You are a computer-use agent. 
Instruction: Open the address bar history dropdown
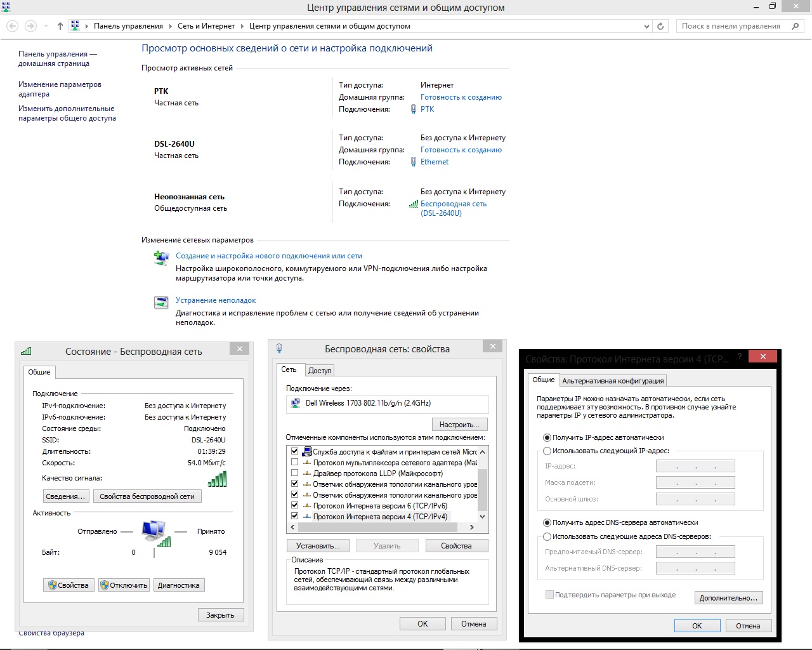tap(646, 26)
